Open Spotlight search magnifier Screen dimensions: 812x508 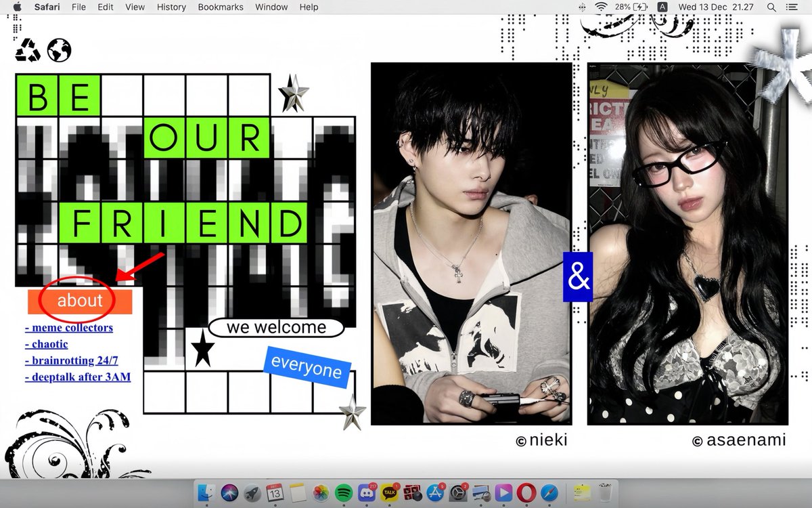point(771,7)
